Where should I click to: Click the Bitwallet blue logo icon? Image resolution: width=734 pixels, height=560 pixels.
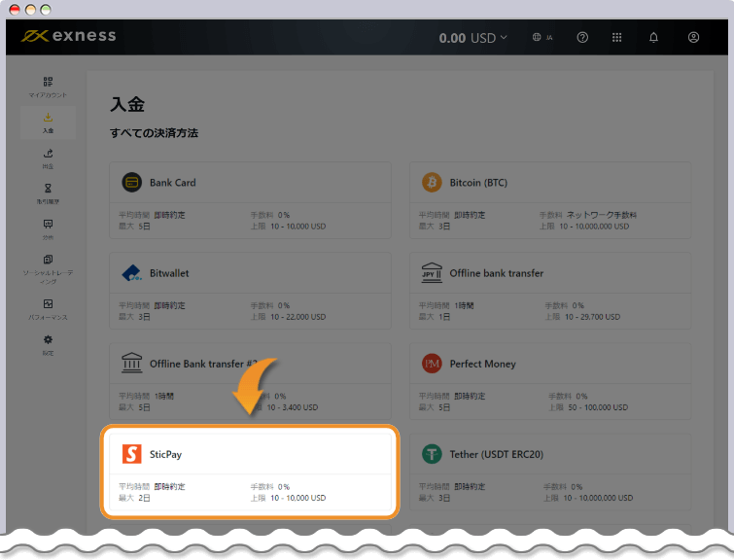click(132, 273)
